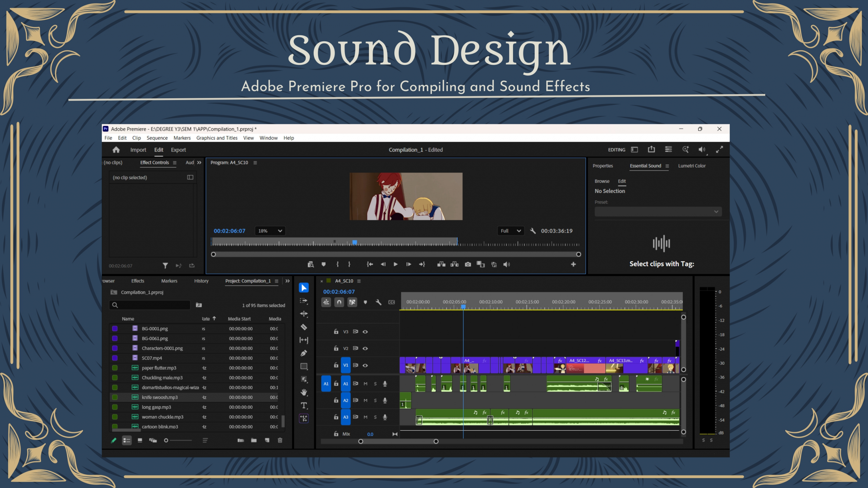Select the Ripple Edit tool
The width and height of the screenshot is (868, 488).
pyautogui.click(x=303, y=314)
